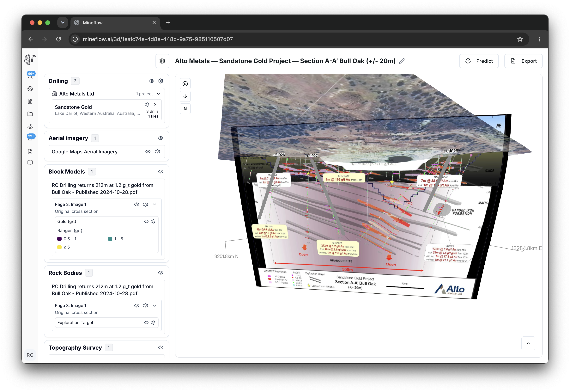This screenshot has width=570, height=392.
Task: Toggle Drilling panel visibility eye
Action: 152,81
